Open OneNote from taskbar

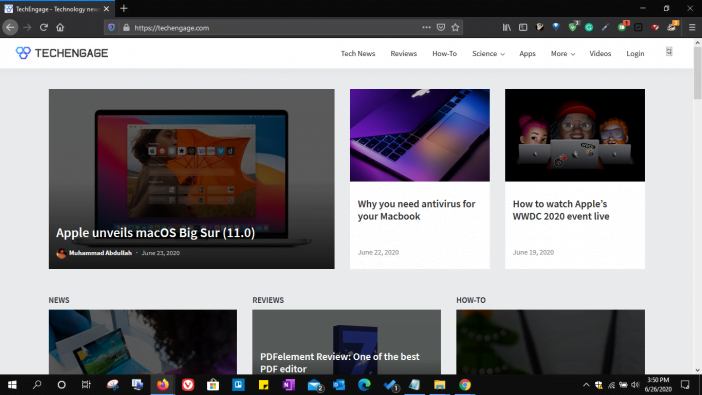tap(289, 385)
